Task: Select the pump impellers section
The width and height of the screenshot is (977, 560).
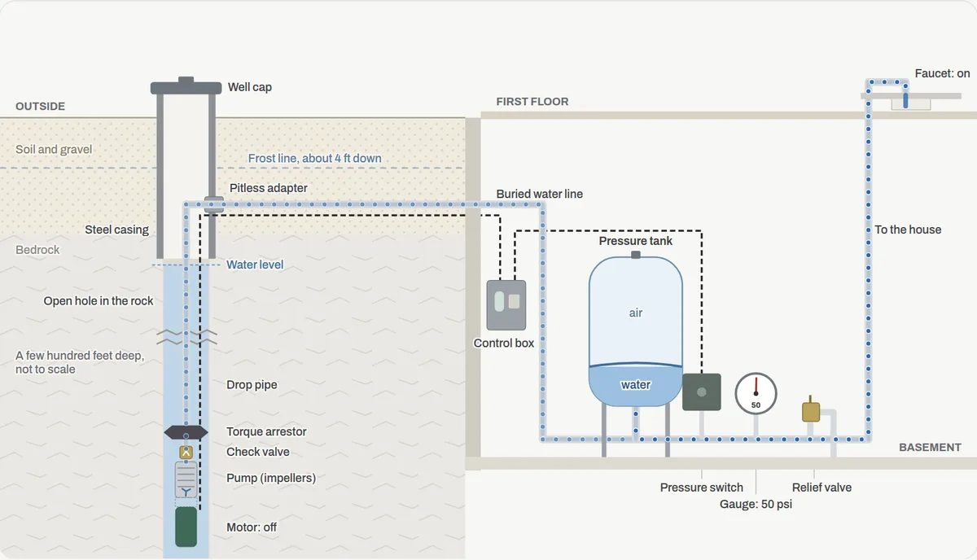Action: [x=186, y=479]
